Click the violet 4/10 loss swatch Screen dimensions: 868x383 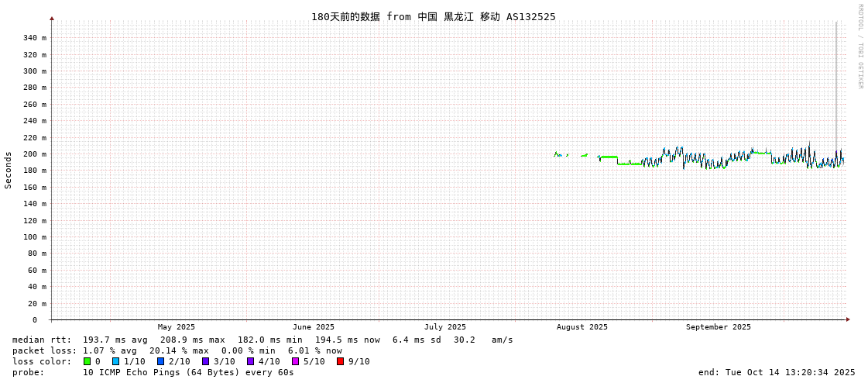(x=250, y=361)
